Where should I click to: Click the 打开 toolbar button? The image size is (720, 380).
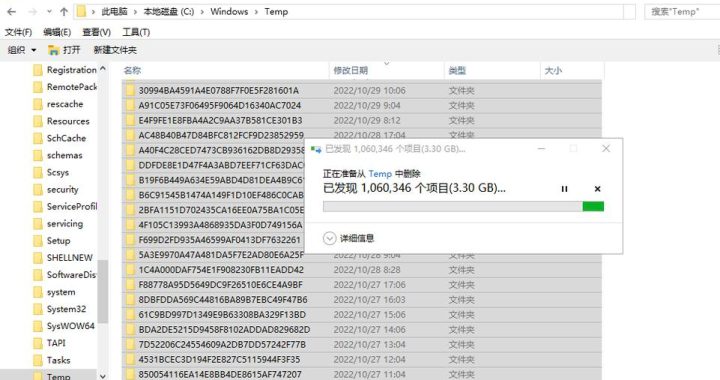(x=64, y=50)
